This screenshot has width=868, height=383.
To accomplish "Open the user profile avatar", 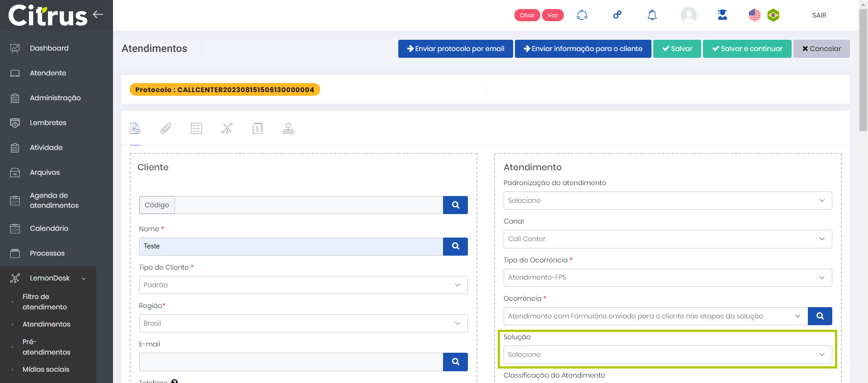I will click(688, 15).
